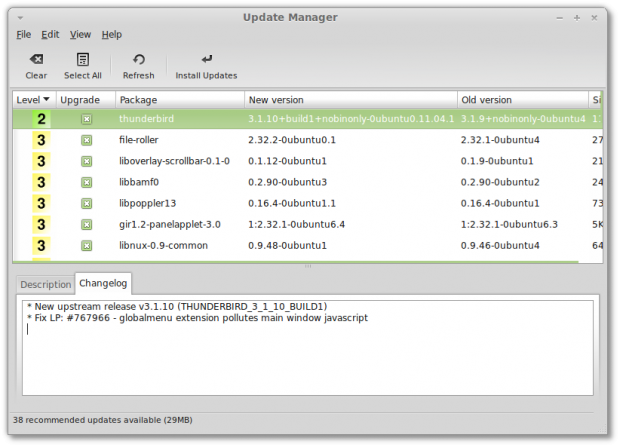Open the window menu arrow in title bar
The height and width of the screenshot is (447, 620).
pos(20,18)
